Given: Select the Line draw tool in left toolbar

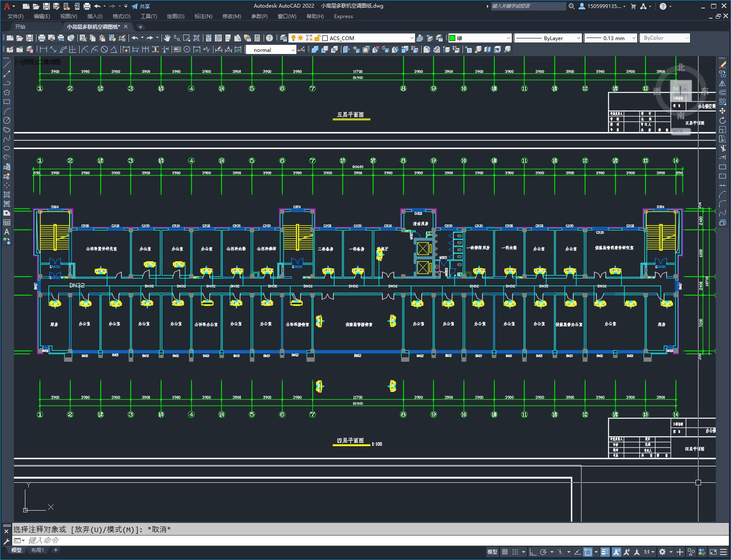Looking at the screenshot, I should (7, 65).
